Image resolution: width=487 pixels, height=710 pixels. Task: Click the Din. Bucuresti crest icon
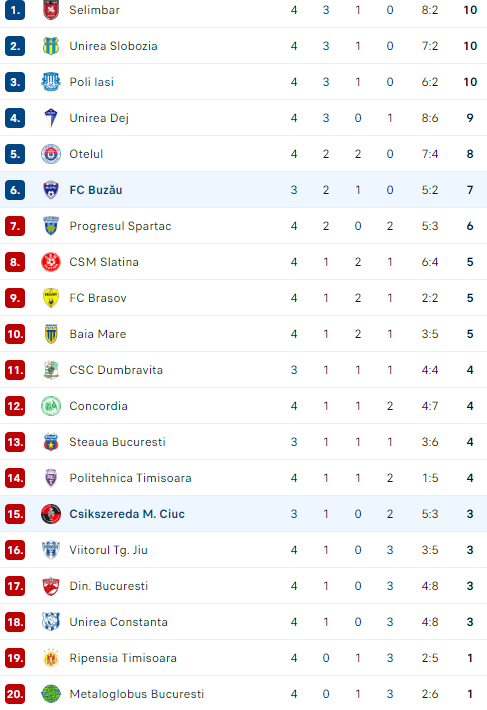[x=51, y=586]
